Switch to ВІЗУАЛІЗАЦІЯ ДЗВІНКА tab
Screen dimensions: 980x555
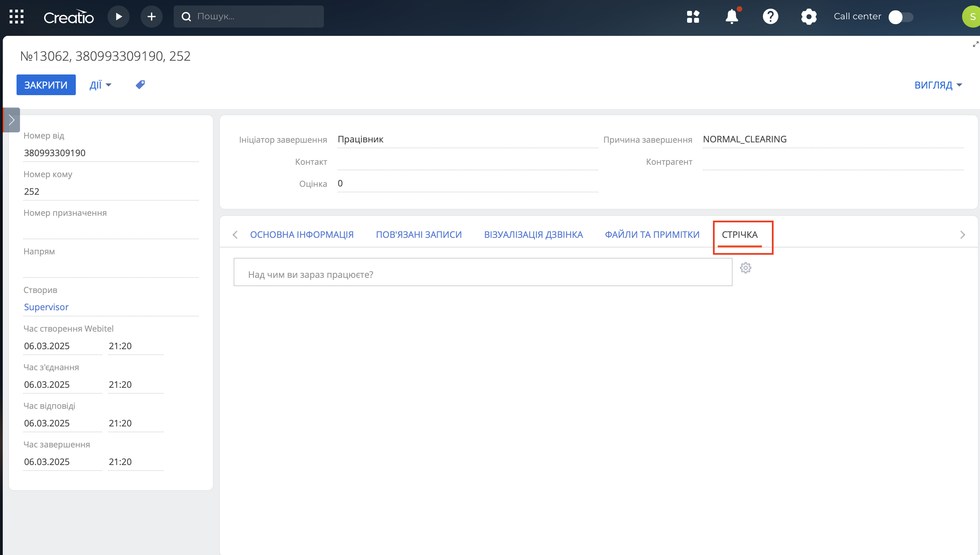(533, 234)
